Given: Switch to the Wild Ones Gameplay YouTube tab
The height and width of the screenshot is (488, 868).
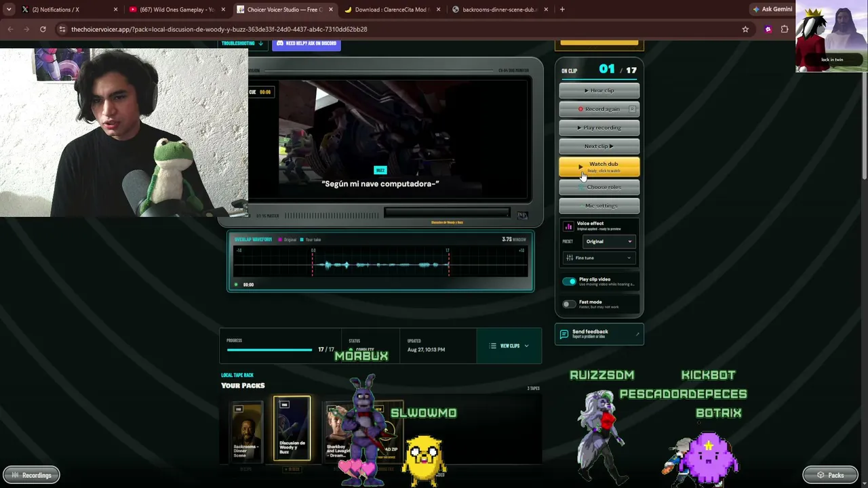Looking at the screenshot, I should point(178,9).
